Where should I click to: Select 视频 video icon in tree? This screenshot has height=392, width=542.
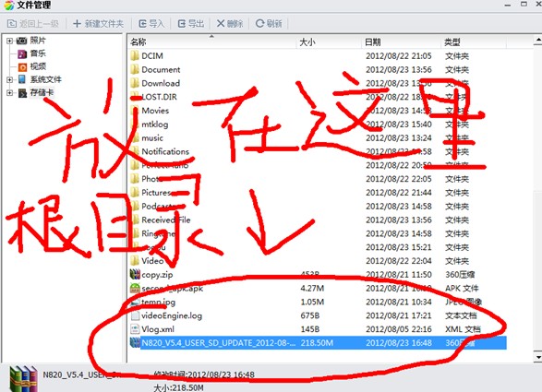(22, 67)
